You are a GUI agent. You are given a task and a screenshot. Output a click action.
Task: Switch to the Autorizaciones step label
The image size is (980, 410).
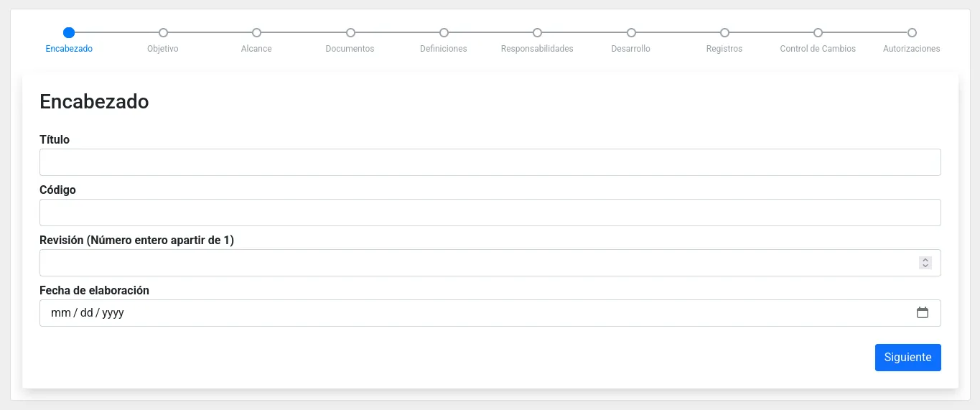pos(911,49)
